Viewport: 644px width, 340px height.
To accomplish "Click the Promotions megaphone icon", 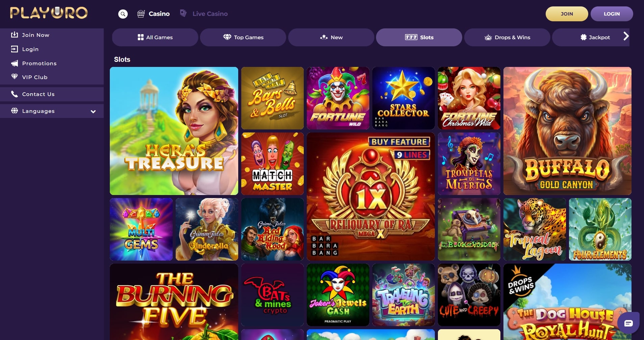I will [15, 63].
